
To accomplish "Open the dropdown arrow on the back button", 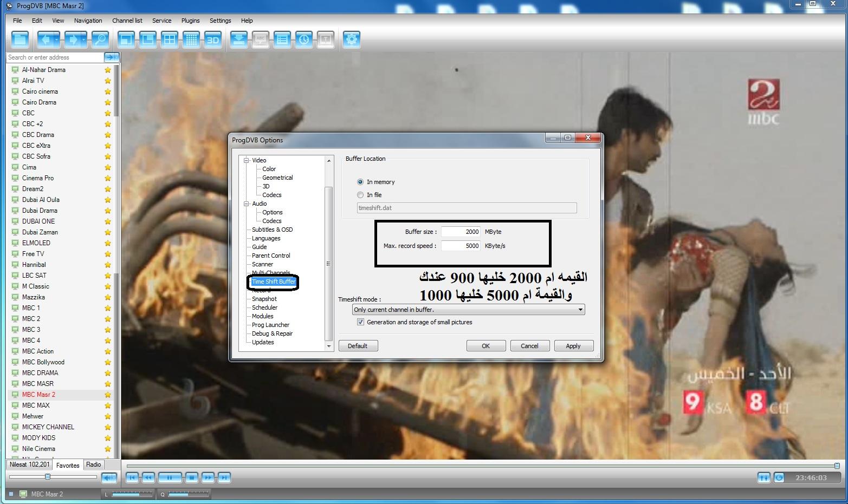I will [56, 40].
